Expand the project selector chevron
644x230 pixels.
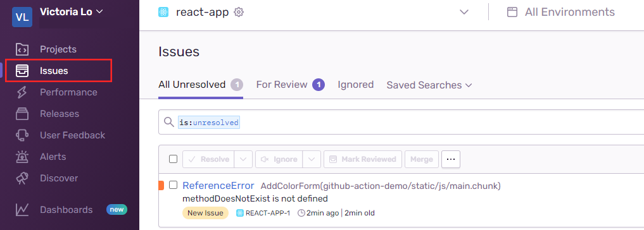tap(464, 12)
